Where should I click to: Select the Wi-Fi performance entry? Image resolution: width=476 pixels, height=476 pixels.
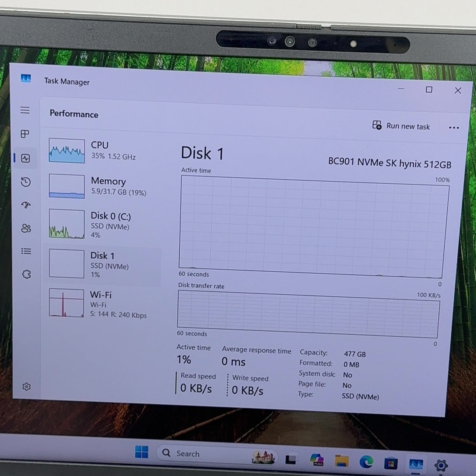click(105, 303)
